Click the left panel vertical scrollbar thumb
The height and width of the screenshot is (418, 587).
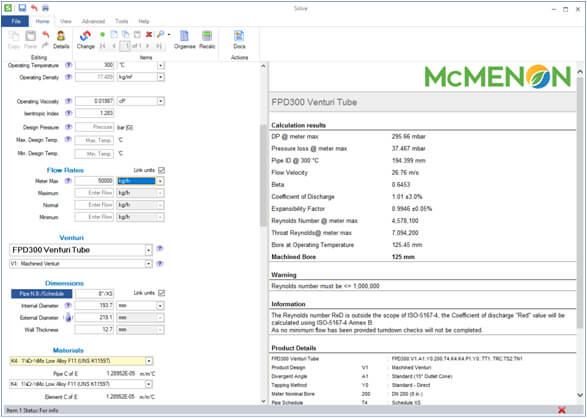coord(263,175)
